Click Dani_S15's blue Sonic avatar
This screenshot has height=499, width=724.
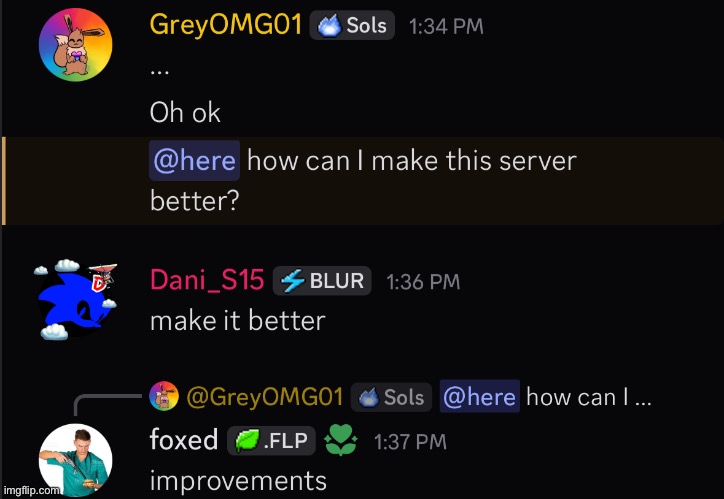75,299
